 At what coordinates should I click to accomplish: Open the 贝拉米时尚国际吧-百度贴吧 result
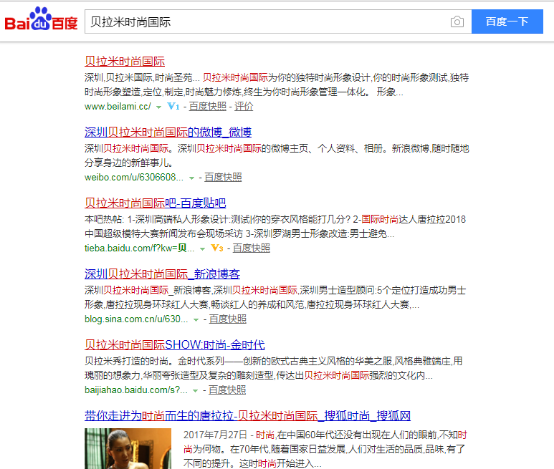[x=155, y=203]
